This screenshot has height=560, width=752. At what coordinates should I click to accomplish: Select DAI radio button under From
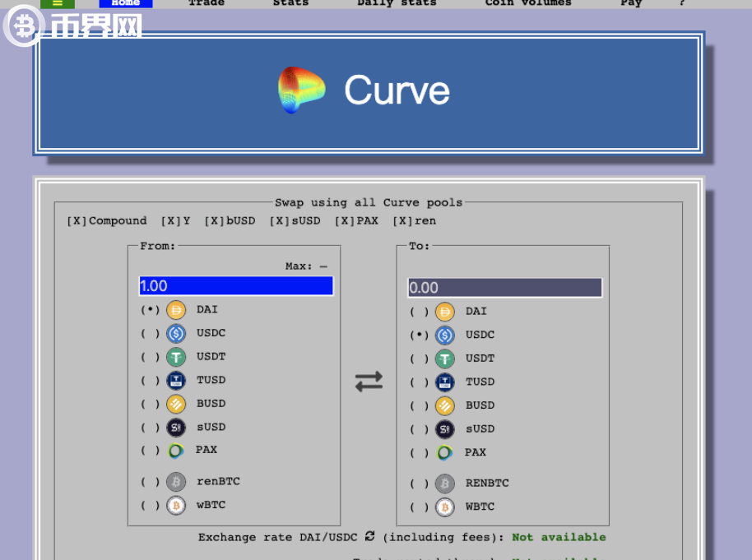pyautogui.click(x=150, y=310)
